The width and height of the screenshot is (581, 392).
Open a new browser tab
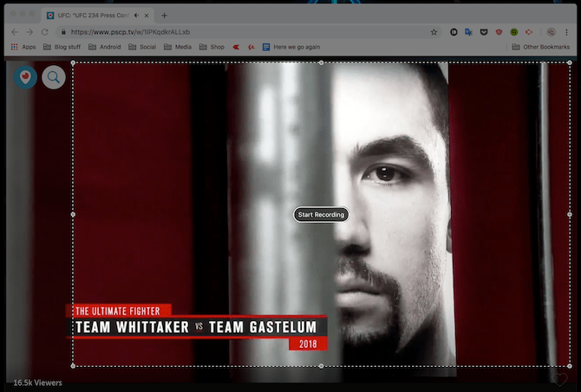pyautogui.click(x=165, y=16)
